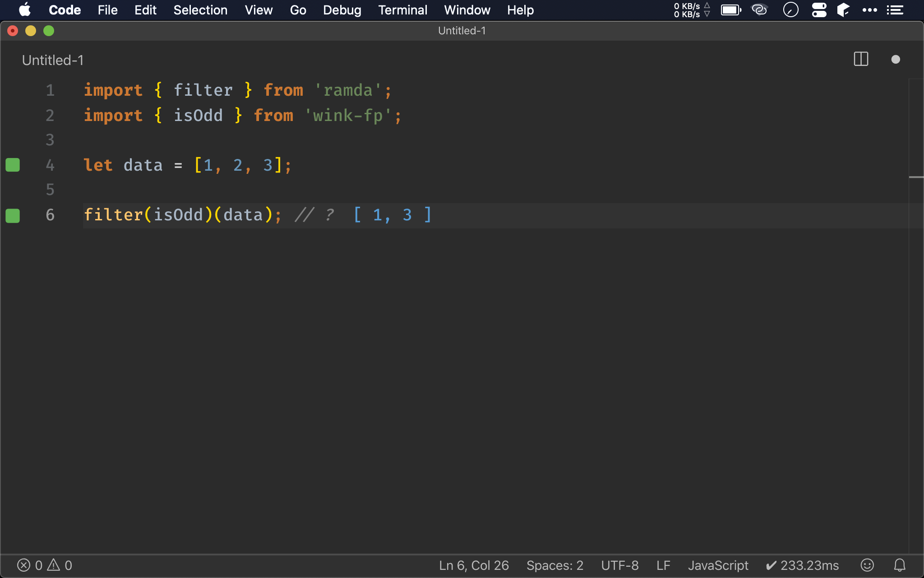
Task: Click the Split Editor icon
Action: point(861,59)
